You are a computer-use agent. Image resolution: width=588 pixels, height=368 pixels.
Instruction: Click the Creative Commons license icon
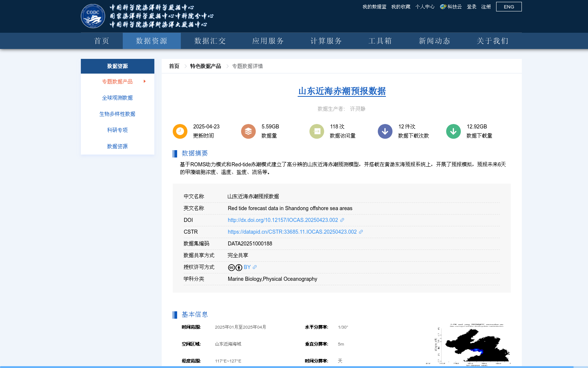click(x=235, y=268)
